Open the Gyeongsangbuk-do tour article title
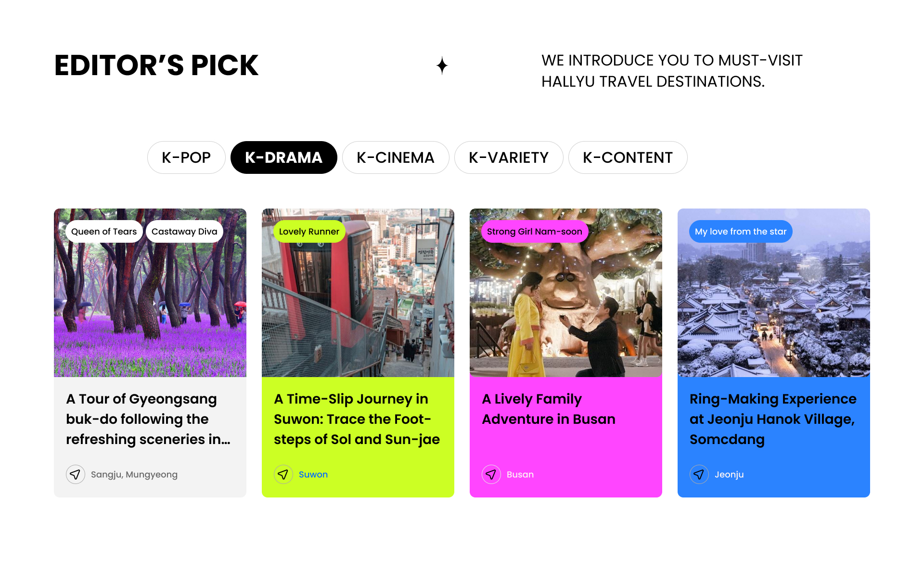924x562 pixels. pyautogui.click(x=148, y=419)
